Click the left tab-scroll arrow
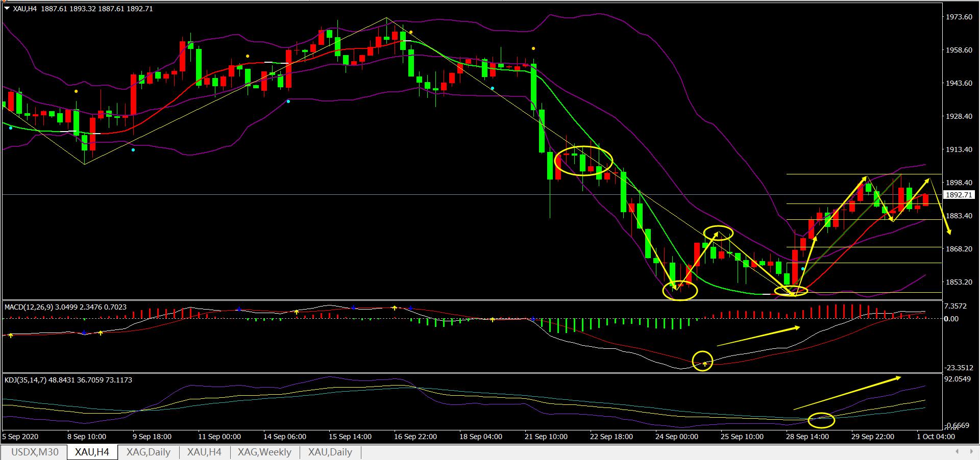980x460 pixels. tap(957, 451)
